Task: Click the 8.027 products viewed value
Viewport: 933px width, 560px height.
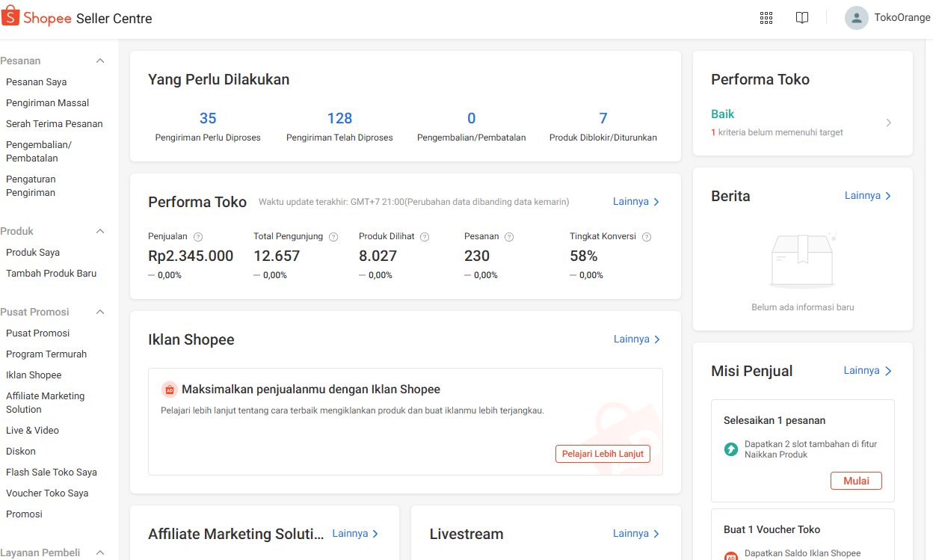Action: tap(378, 256)
